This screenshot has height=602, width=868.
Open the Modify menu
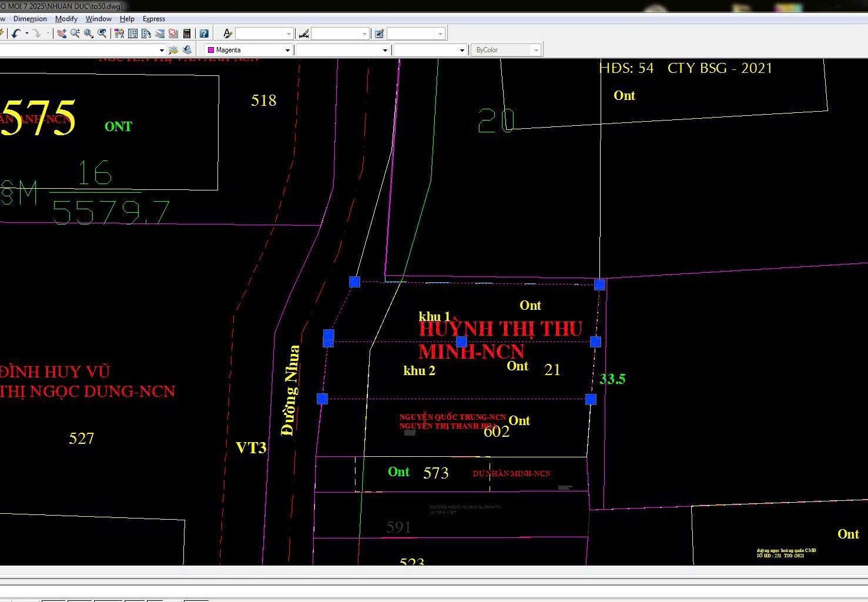[x=66, y=19]
